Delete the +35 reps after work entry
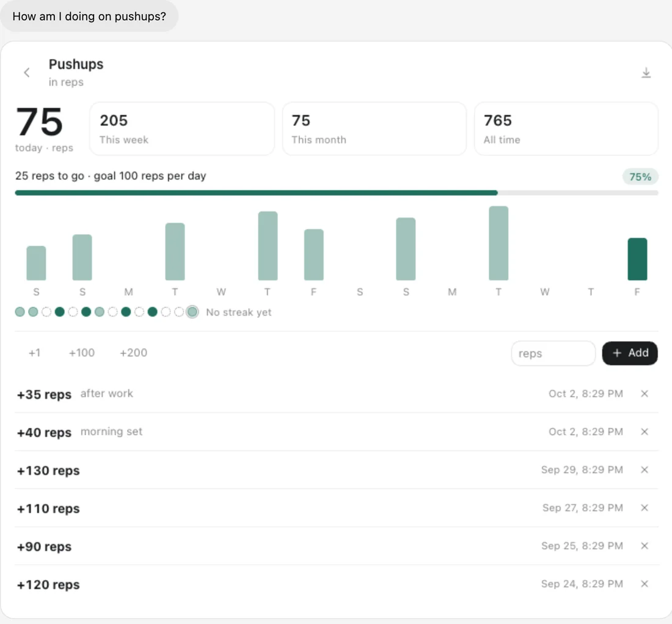The image size is (672, 624). tap(644, 394)
